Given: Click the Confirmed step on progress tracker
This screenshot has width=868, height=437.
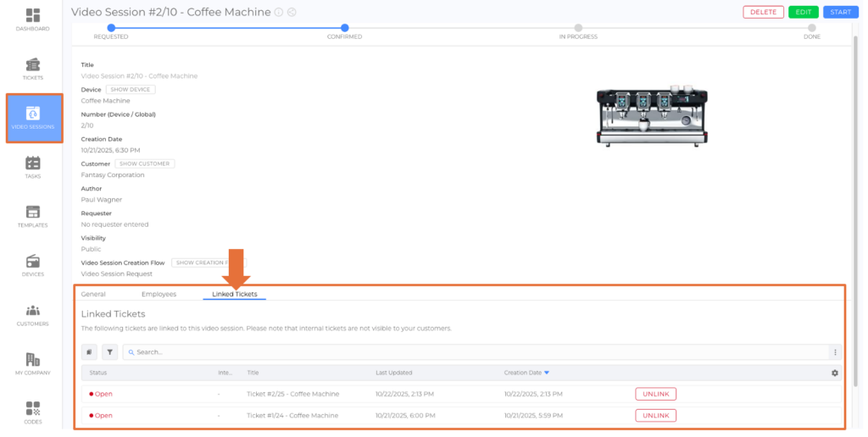Looking at the screenshot, I should [x=344, y=28].
